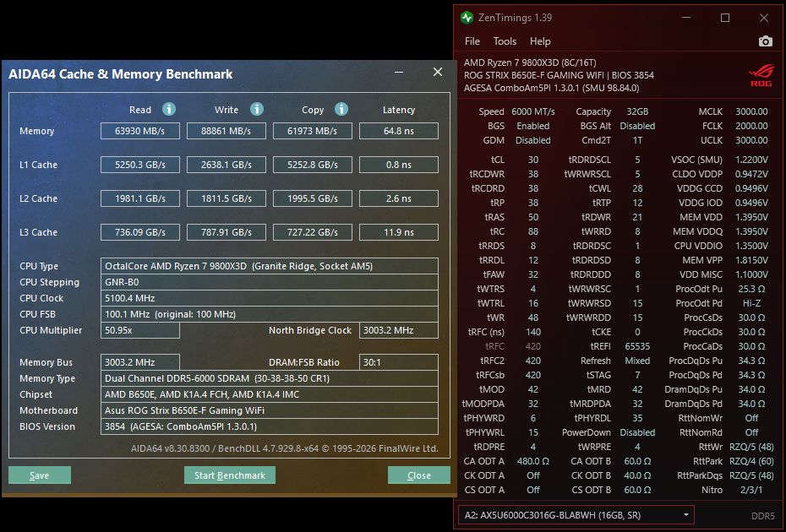Click CPU Type field OctalCore AMD Ryzen 7
This screenshot has height=532, width=786.
tap(270, 266)
